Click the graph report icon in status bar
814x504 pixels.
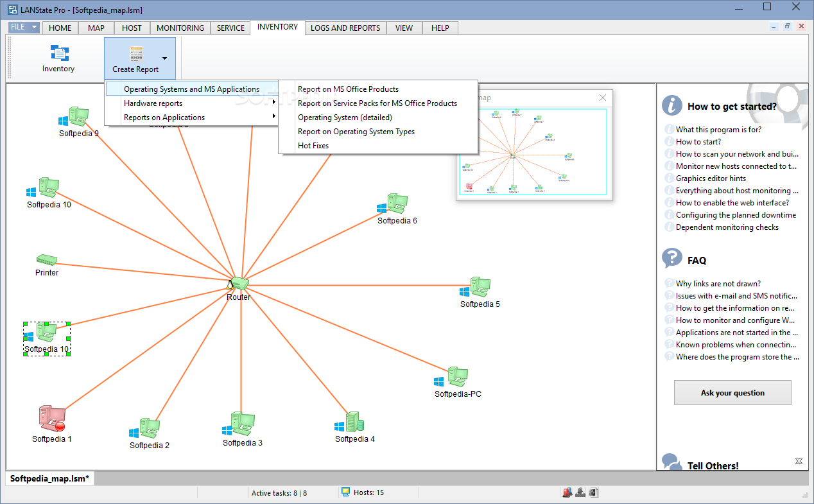click(x=594, y=492)
